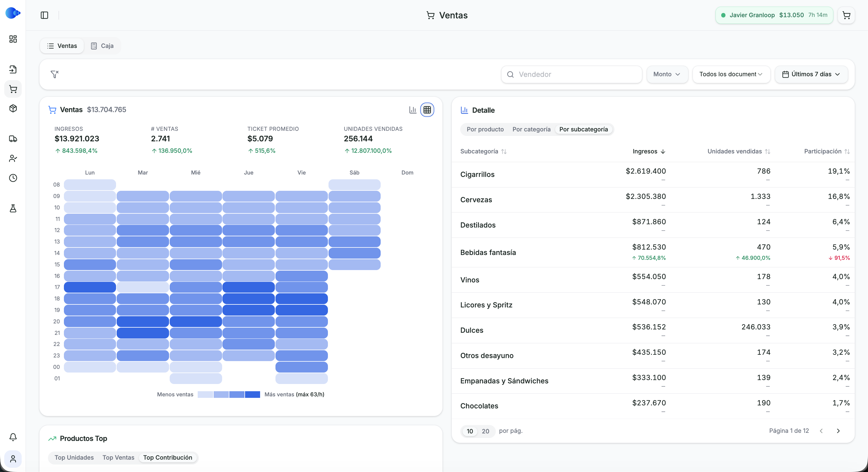Switch to heatmap grid view icon
The width and height of the screenshot is (868, 472).
(427, 110)
